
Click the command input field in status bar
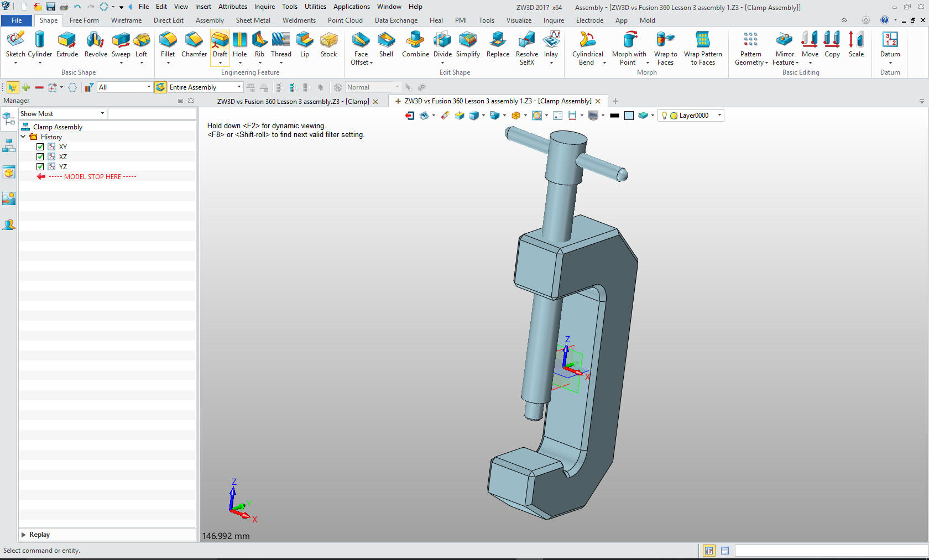pyautogui.click(x=831, y=551)
